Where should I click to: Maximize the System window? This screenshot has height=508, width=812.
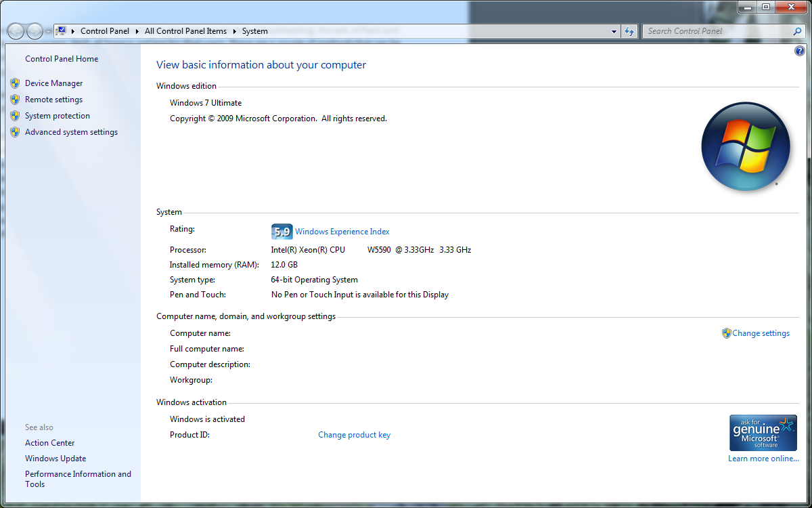coord(765,7)
